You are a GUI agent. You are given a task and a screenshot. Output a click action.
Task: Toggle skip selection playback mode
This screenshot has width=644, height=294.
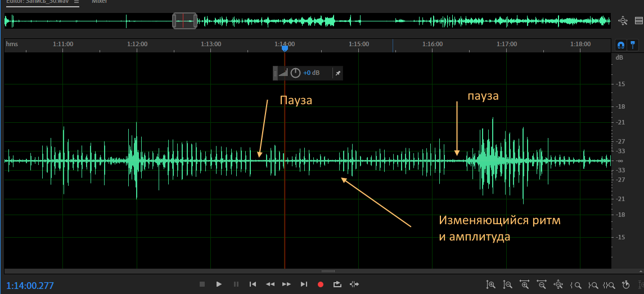coord(354,284)
